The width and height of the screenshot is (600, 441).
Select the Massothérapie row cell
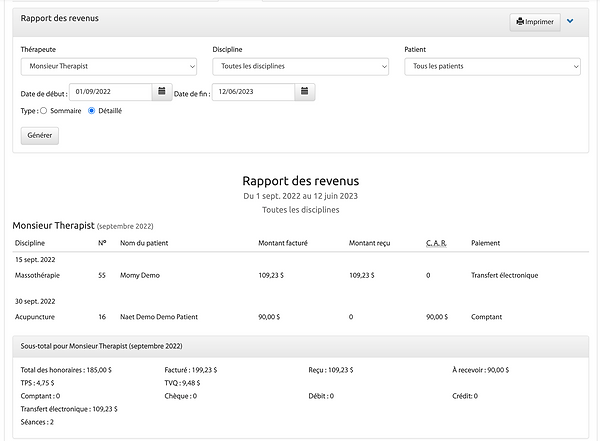pos(38,275)
